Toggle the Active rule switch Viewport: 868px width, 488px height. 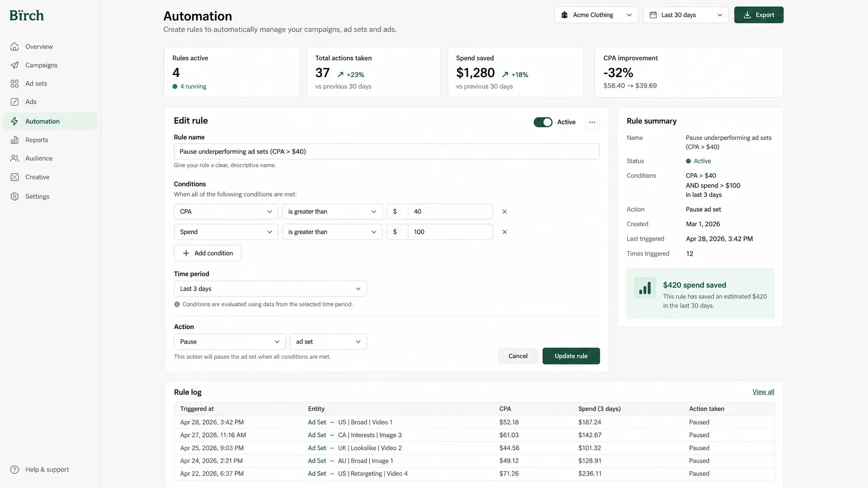[543, 122]
